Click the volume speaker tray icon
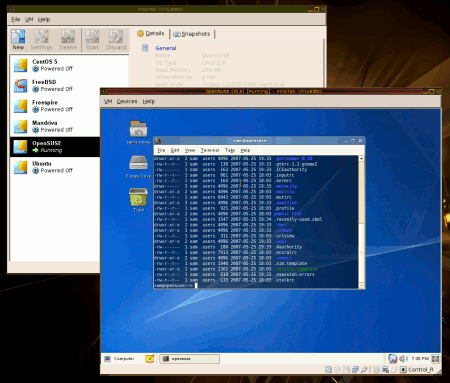Image resolution: width=450 pixels, height=383 pixels. tap(404, 359)
